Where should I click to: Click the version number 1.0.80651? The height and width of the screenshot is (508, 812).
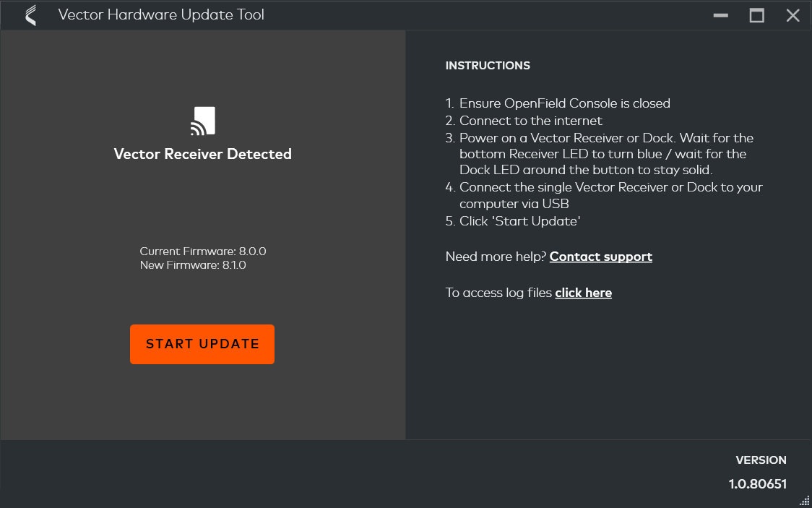coord(757,484)
